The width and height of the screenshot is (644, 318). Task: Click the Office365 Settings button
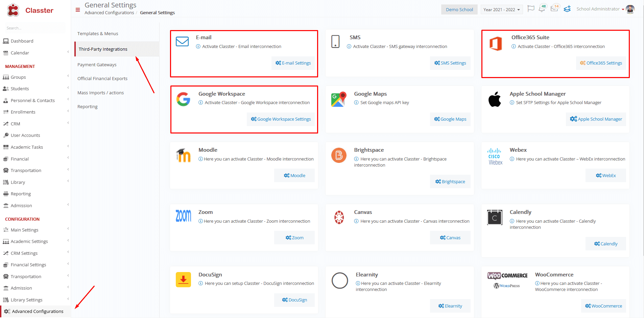click(601, 63)
